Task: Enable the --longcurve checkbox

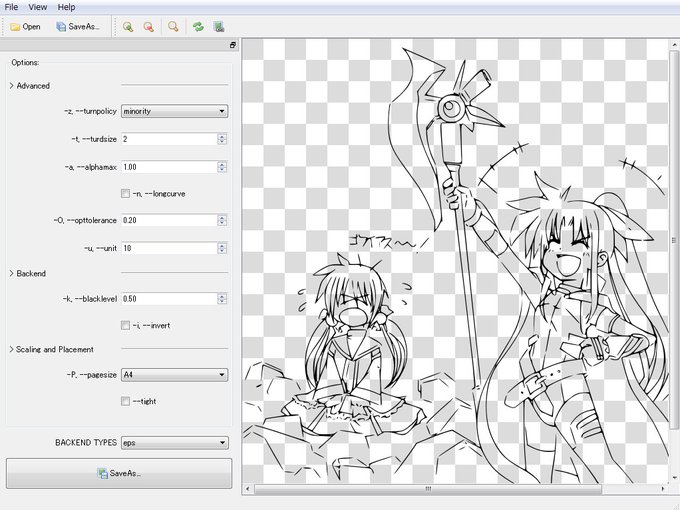Action: point(125,193)
